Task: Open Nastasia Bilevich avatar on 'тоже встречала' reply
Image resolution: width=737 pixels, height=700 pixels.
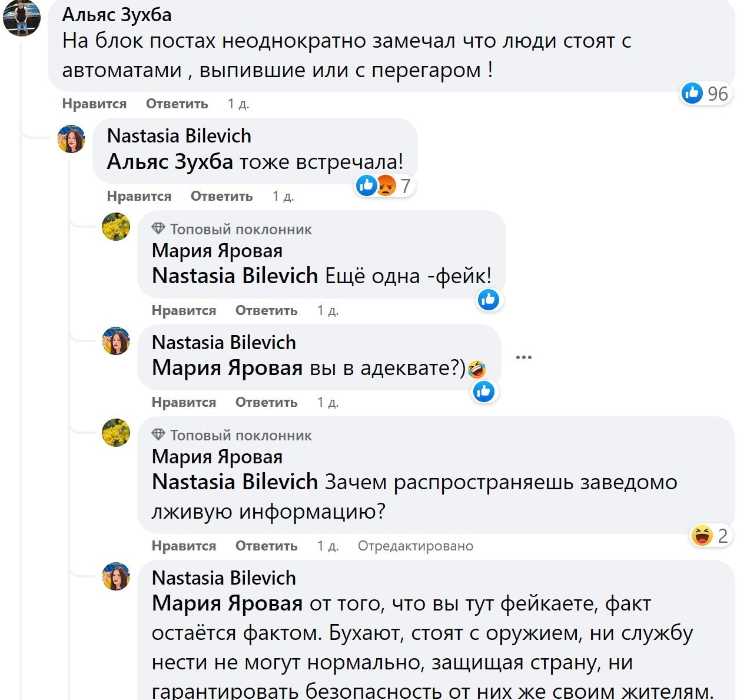Action: (71, 139)
